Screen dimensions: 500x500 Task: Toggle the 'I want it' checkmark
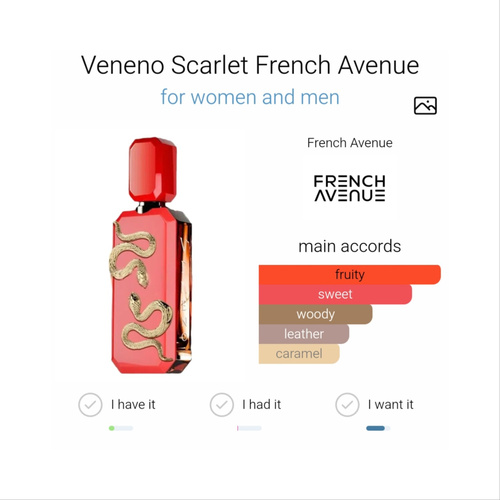pyautogui.click(x=347, y=405)
